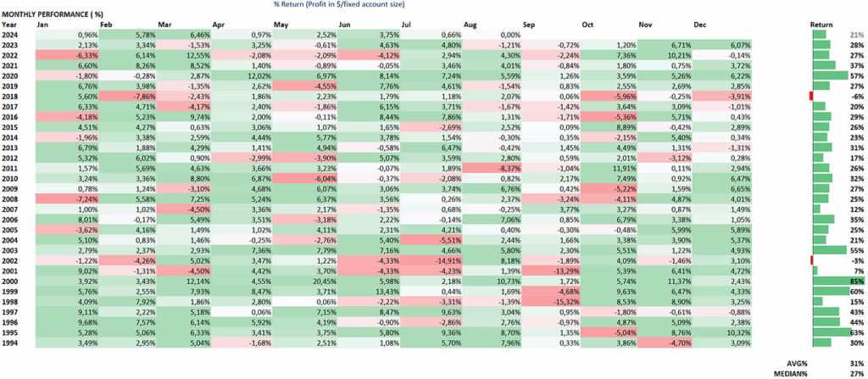Select the 1994 year row label

[9, 343]
